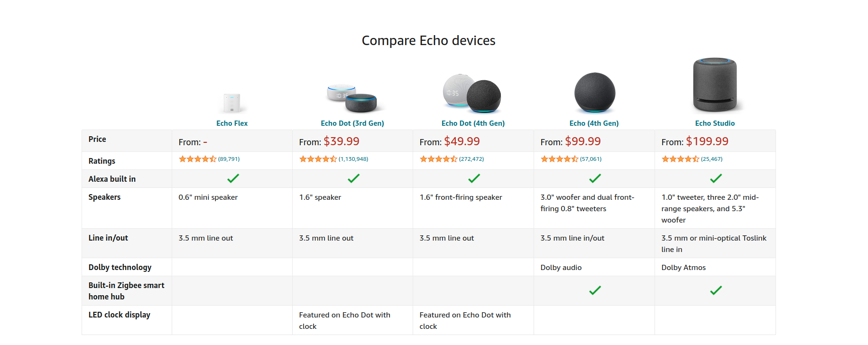The width and height of the screenshot is (868, 345).
Task: Click the Echo (4th Gen) sphere image
Action: click(594, 93)
